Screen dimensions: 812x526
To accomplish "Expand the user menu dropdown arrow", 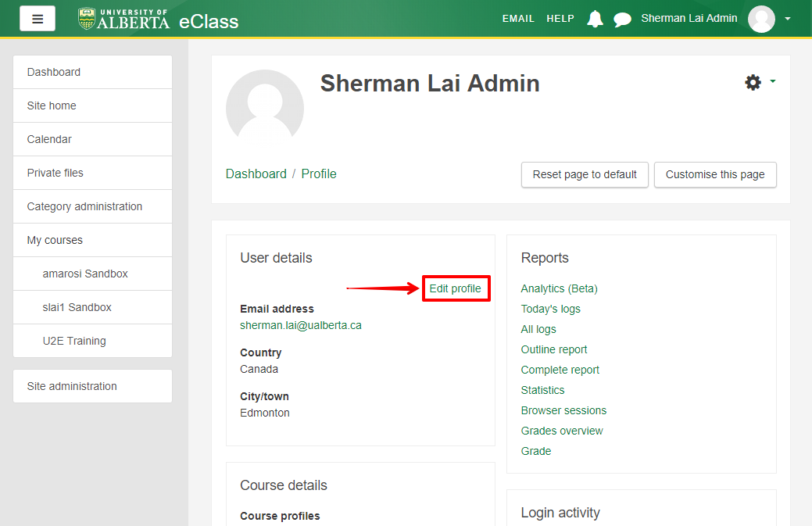I will pos(787,19).
